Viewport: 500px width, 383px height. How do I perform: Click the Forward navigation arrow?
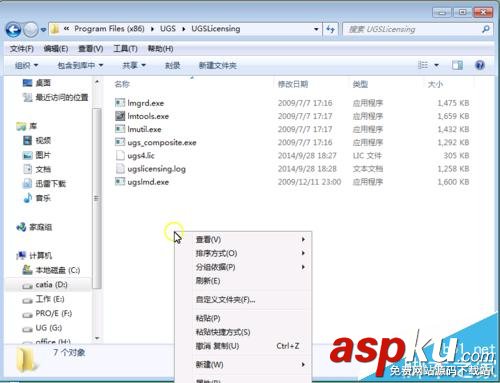pyautogui.click(x=31, y=30)
